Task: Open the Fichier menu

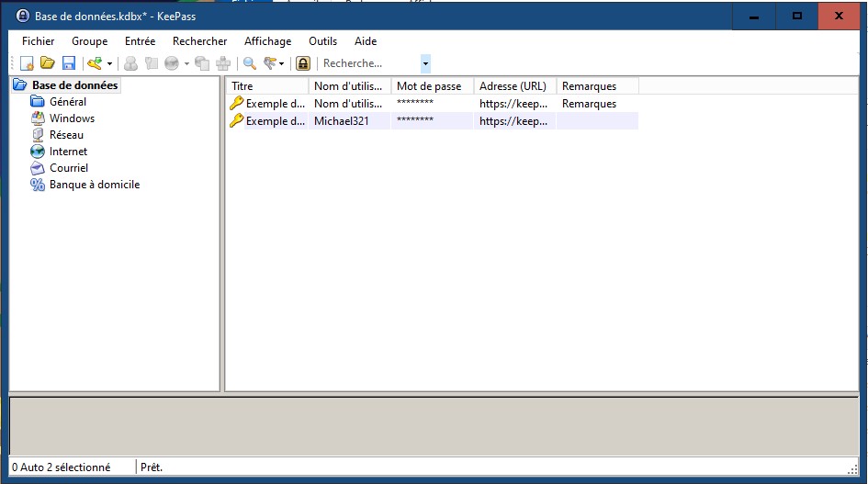Action: click(39, 41)
